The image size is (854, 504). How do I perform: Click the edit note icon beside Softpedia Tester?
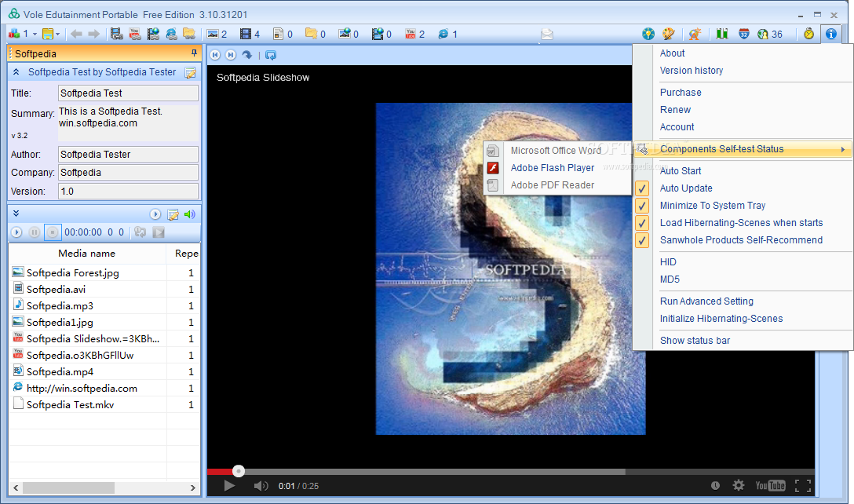(x=190, y=72)
